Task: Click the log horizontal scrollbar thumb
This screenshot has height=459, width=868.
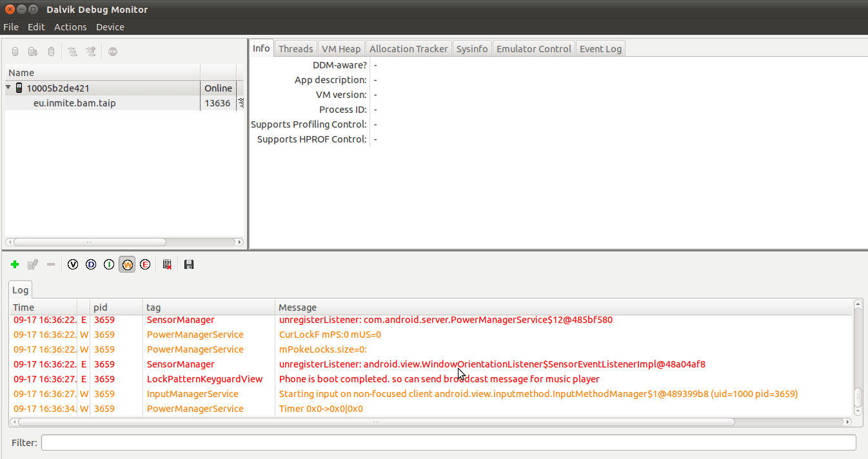Action: click(x=377, y=422)
